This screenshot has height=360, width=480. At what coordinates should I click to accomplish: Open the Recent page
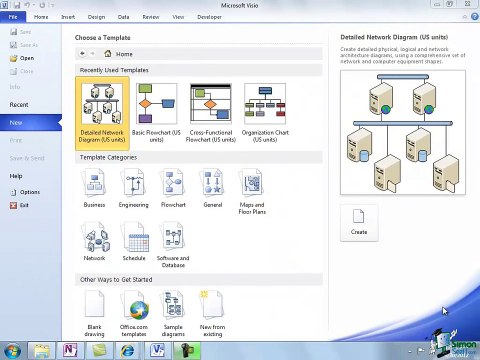pos(19,105)
